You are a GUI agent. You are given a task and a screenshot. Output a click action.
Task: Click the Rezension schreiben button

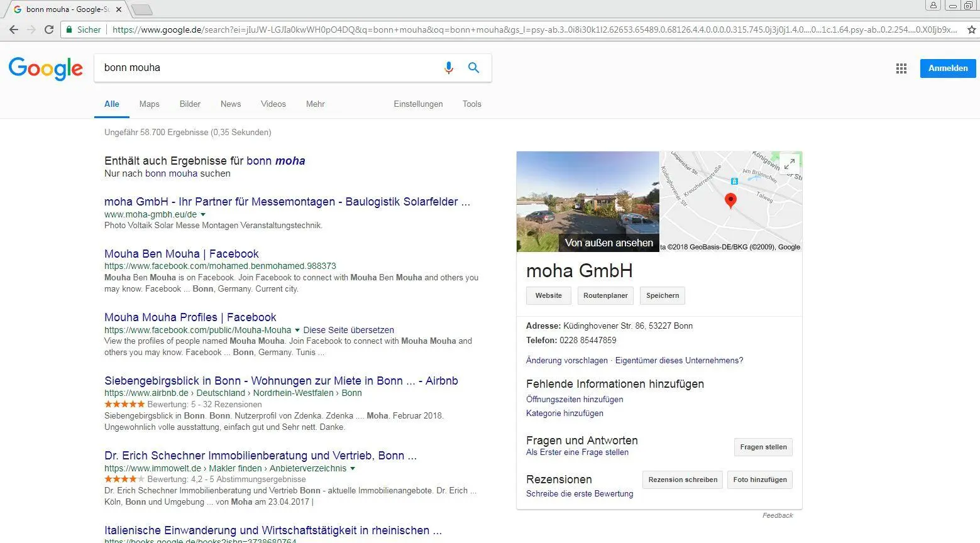click(x=683, y=480)
